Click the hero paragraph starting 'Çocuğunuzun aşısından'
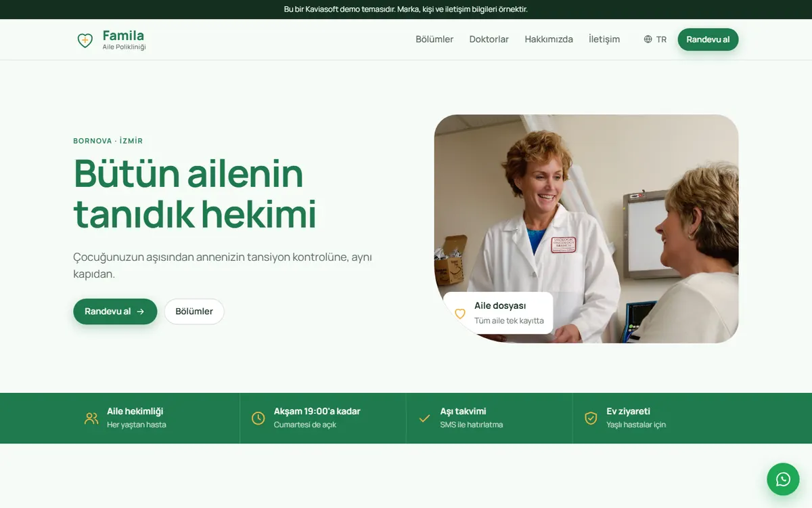The width and height of the screenshot is (812, 508). click(x=223, y=266)
